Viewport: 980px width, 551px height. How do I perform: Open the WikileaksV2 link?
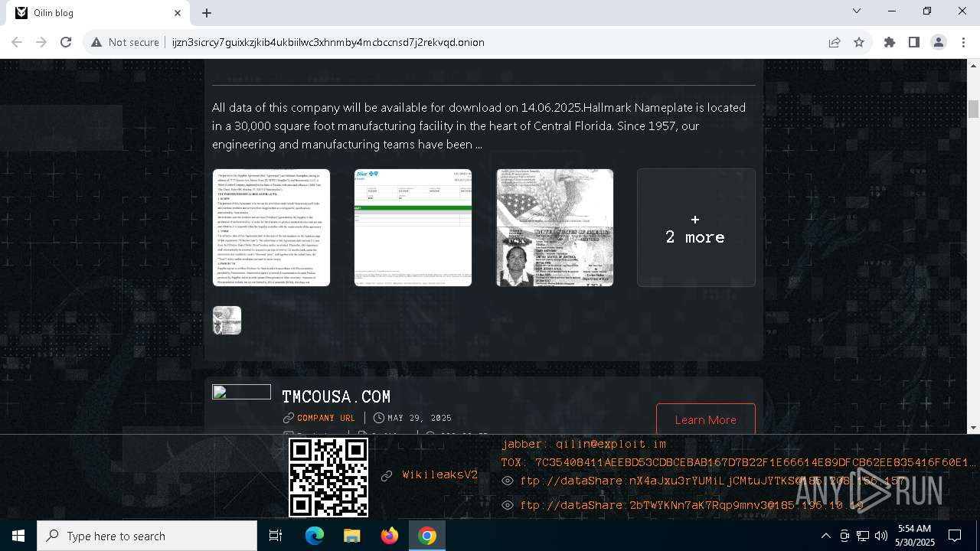coord(440,474)
